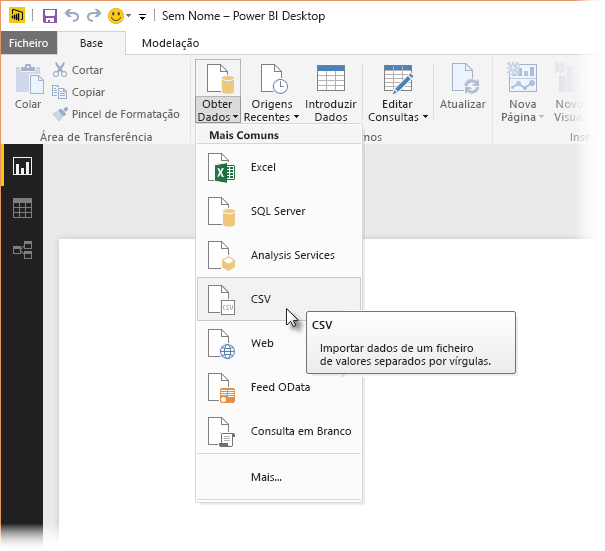Click the Web globe icon
Image resolution: width=605 pixels, height=551 pixels.
click(x=221, y=344)
